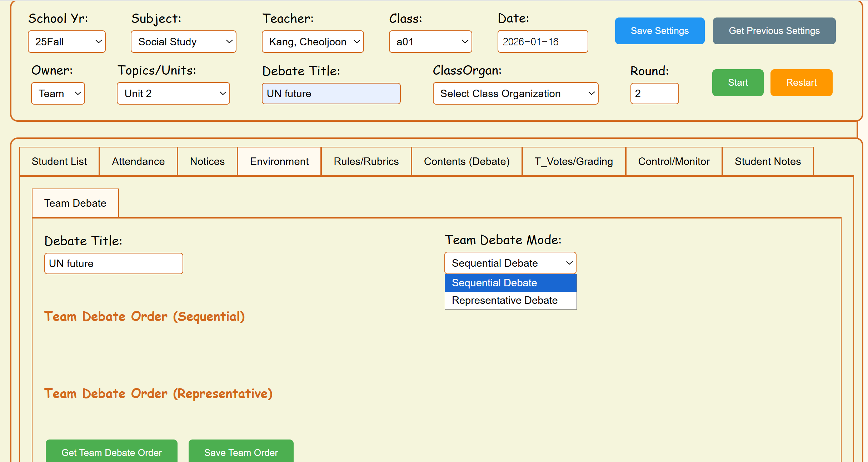Choose Representative Debate option from list

coord(510,300)
